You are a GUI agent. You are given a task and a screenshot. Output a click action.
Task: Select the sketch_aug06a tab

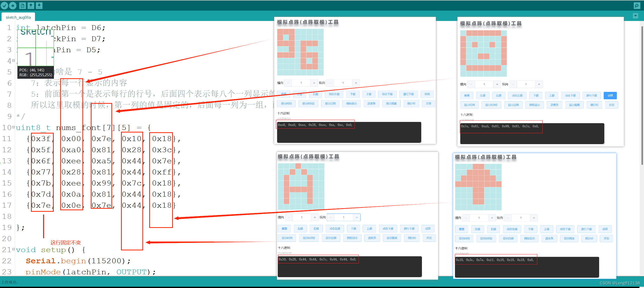(18, 17)
